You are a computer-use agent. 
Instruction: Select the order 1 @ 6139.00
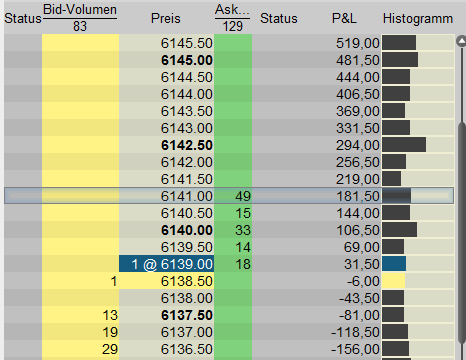[166, 264]
